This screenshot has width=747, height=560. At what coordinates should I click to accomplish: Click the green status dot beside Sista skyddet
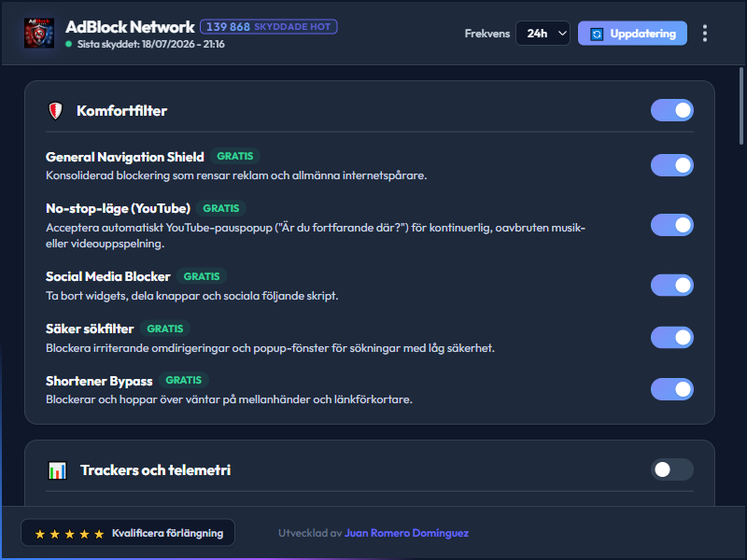coord(68,44)
